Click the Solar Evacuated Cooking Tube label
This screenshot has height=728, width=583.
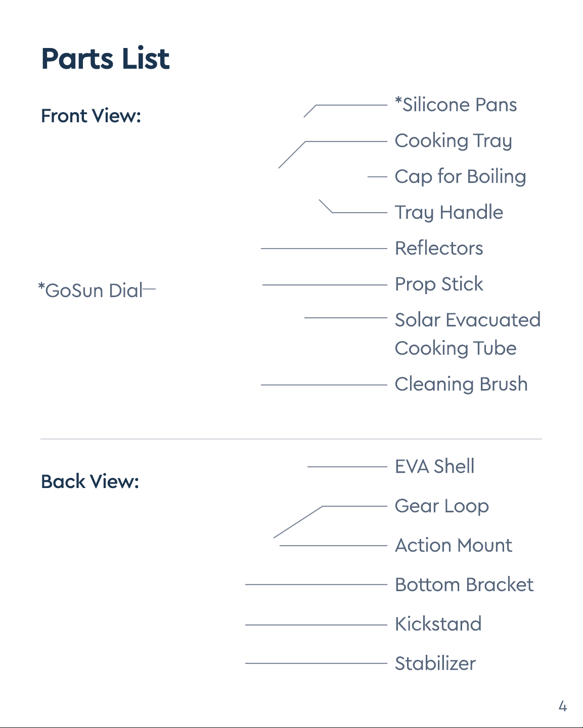468,334
